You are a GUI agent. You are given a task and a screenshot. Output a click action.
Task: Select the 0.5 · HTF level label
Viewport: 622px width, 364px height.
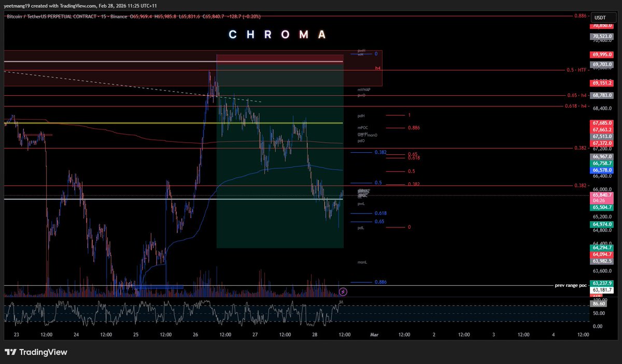(x=577, y=70)
